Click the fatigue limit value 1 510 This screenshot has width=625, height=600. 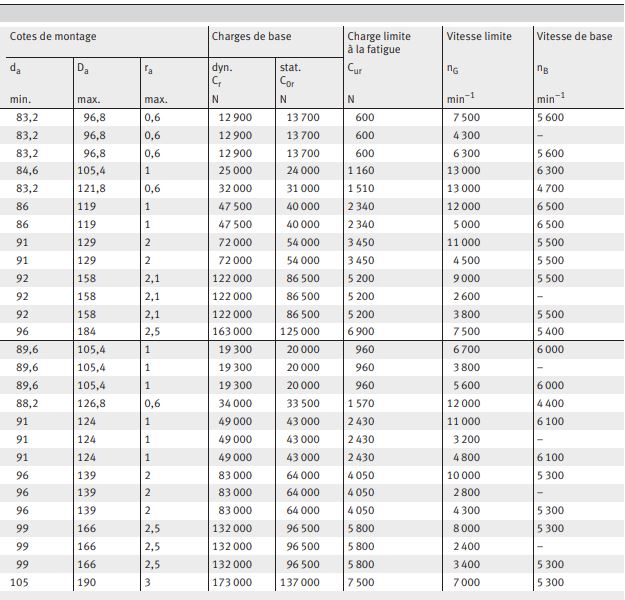pyautogui.click(x=361, y=188)
